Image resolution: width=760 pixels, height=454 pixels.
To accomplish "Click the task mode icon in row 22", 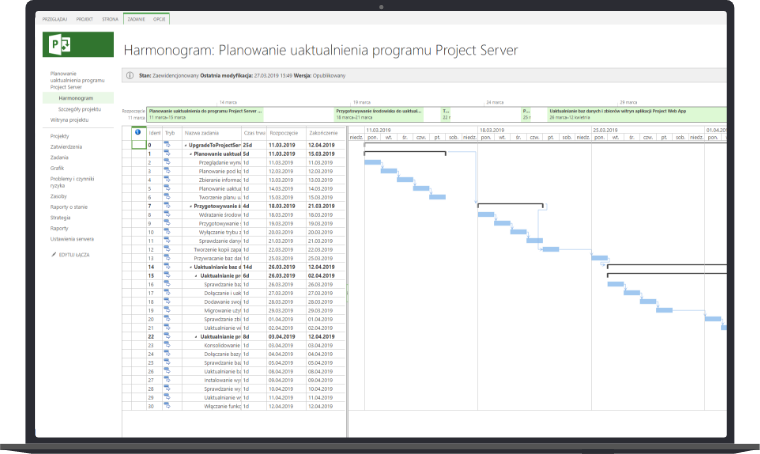I will click(x=167, y=337).
